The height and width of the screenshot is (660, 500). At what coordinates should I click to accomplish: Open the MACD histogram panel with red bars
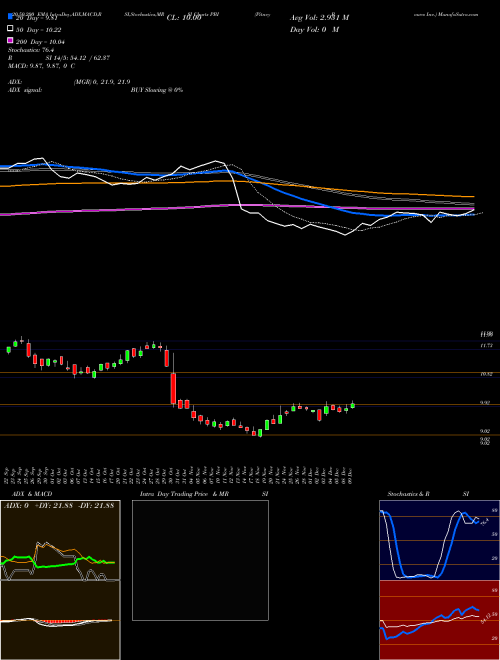point(60,620)
